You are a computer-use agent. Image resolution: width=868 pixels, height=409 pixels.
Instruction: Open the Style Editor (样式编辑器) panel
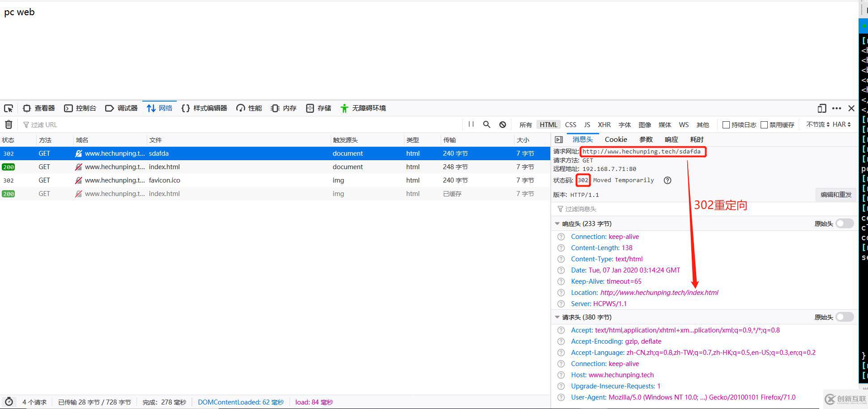point(204,108)
